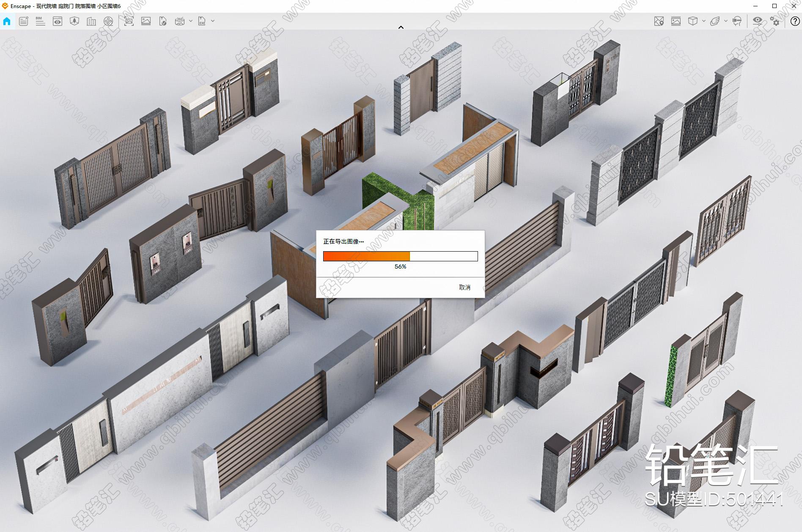This screenshot has width=802, height=532.
Task: Click the export file with checkmark icon
Action: click(163, 21)
